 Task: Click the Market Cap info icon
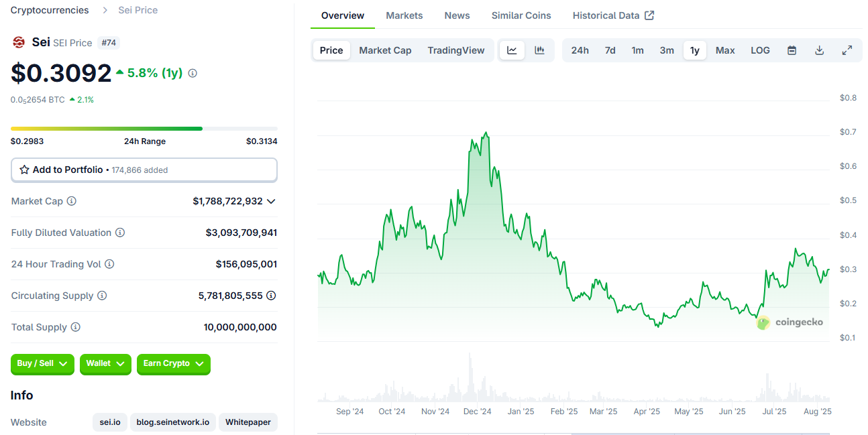point(72,201)
